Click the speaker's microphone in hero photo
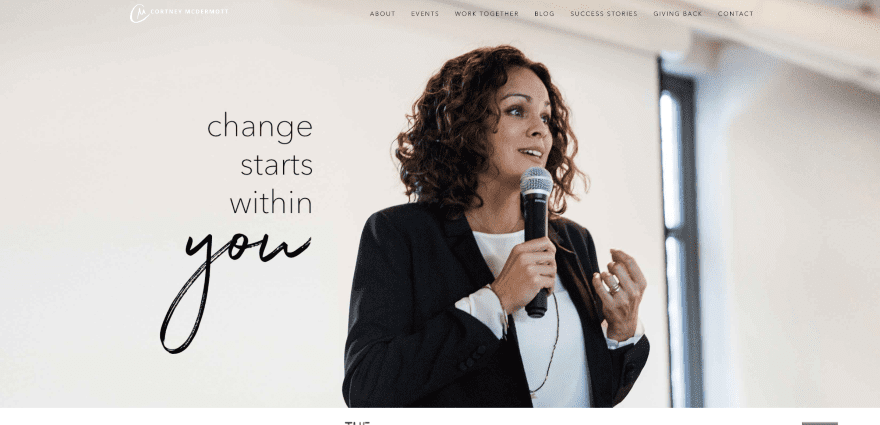 536,241
